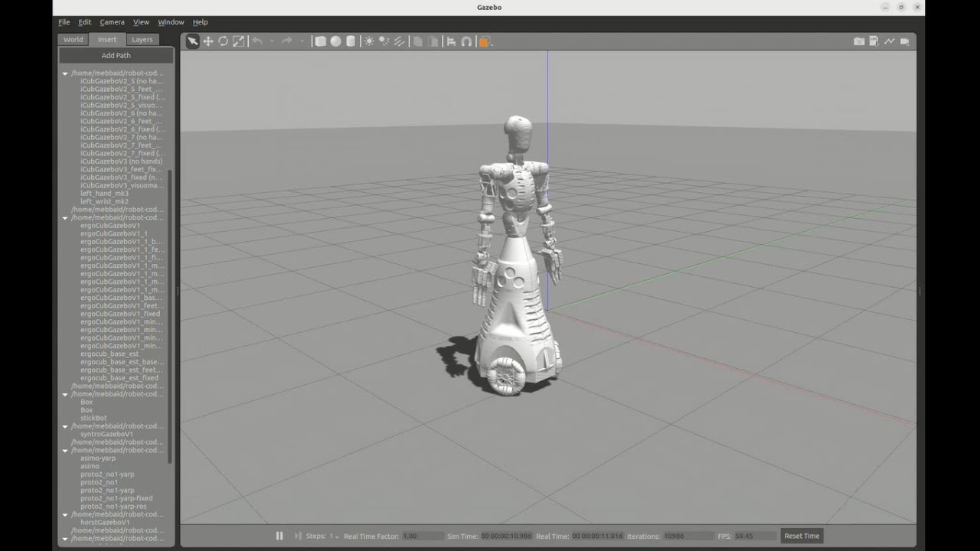980x551 pixels.
Task: Click the video record icon
Action: coord(904,41)
